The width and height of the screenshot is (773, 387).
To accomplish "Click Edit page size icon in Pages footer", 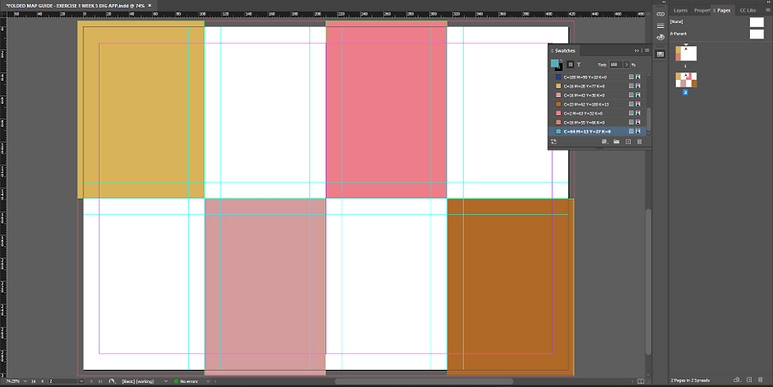I will pyautogui.click(x=737, y=380).
